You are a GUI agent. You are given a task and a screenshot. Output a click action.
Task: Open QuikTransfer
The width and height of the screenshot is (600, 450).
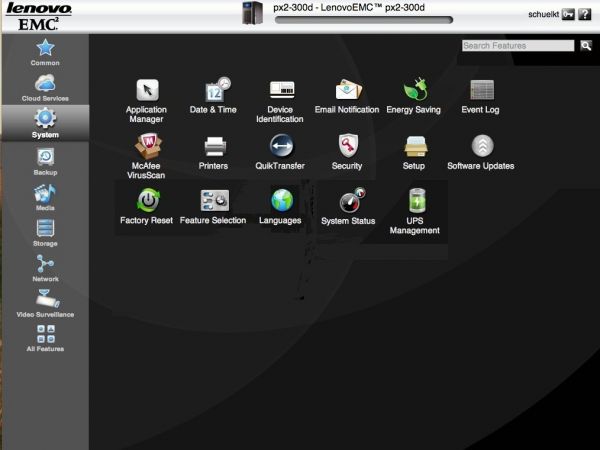tap(280, 152)
